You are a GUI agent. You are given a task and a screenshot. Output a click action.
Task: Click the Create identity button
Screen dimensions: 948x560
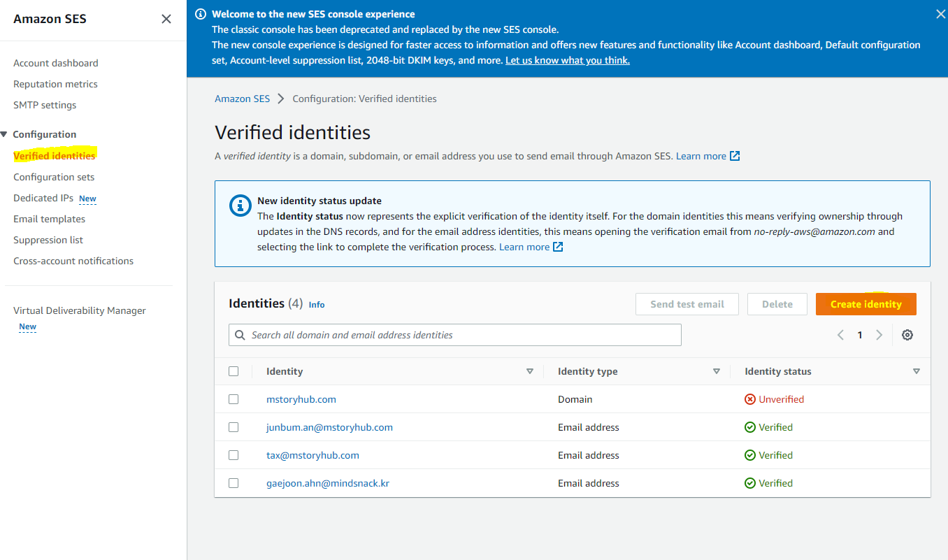pyautogui.click(x=866, y=304)
